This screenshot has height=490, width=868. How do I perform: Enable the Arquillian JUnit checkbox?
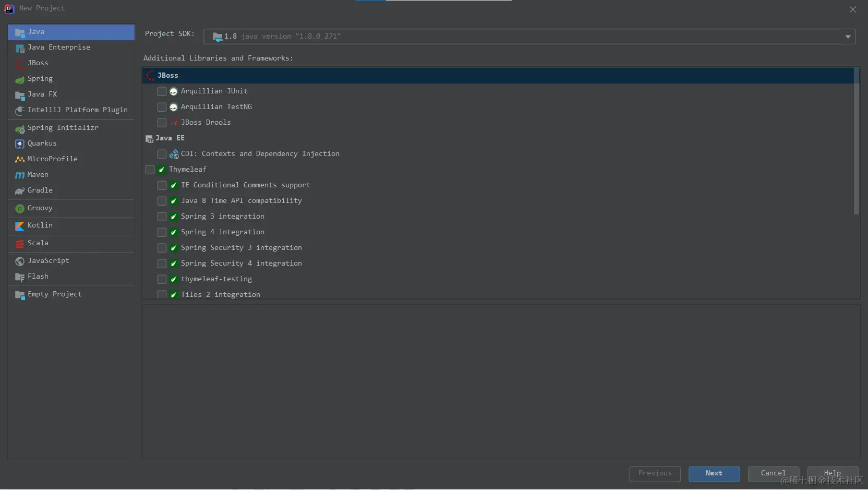click(x=162, y=91)
